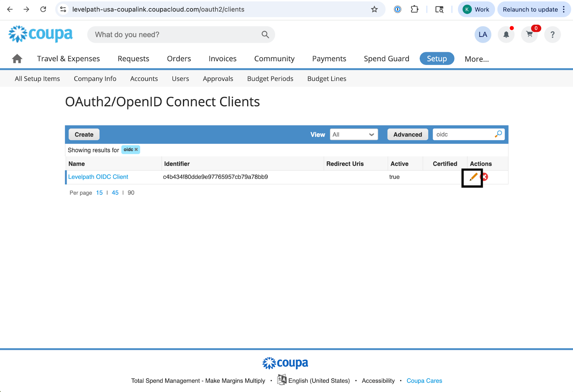Image resolution: width=573 pixels, height=392 pixels.
Task: Open the notifications bell icon
Action: pos(506,35)
